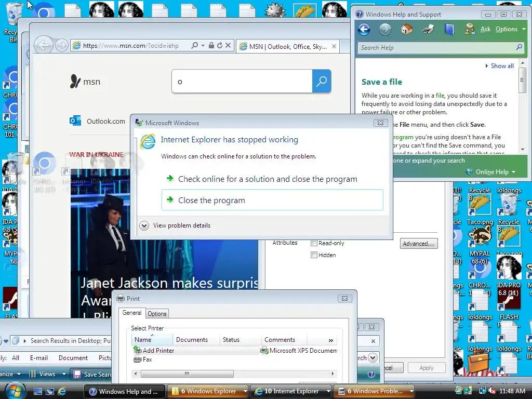Image resolution: width=532 pixels, height=399 pixels.
Task: Select the Fax printer
Action: tap(143, 360)
